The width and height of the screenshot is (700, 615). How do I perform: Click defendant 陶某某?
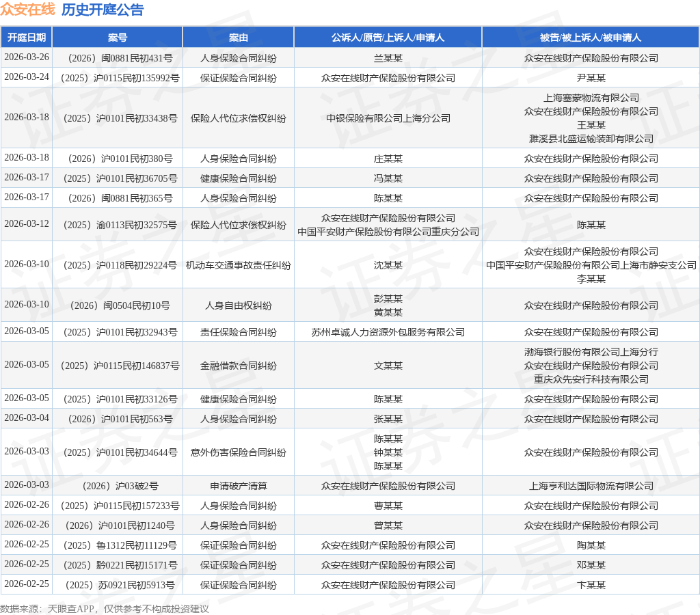coord(591,545)
